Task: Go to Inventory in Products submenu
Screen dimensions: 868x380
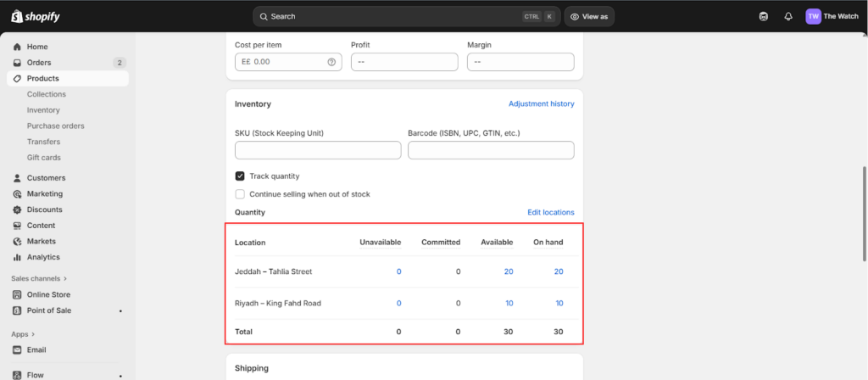Action: pos(43,110)
